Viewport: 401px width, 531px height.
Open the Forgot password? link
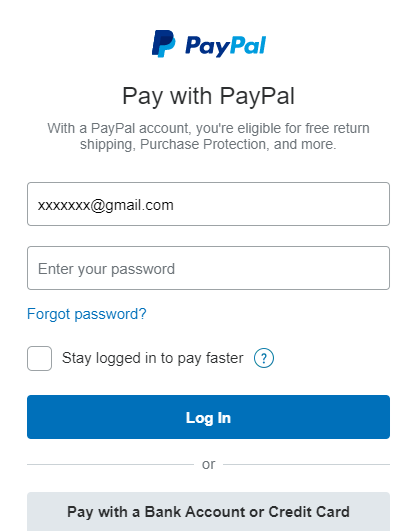coord(87,314)
